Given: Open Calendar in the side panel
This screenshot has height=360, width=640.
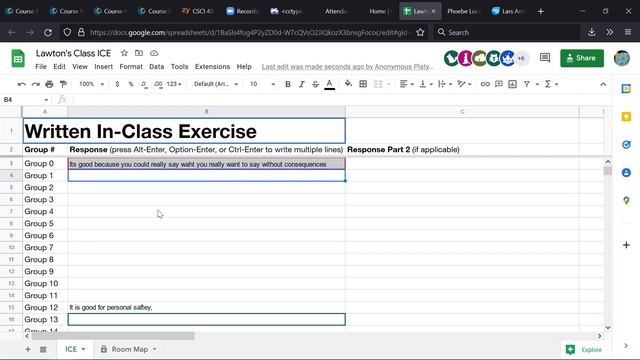Looking at the screenshot, I should (x=626, y=89).
